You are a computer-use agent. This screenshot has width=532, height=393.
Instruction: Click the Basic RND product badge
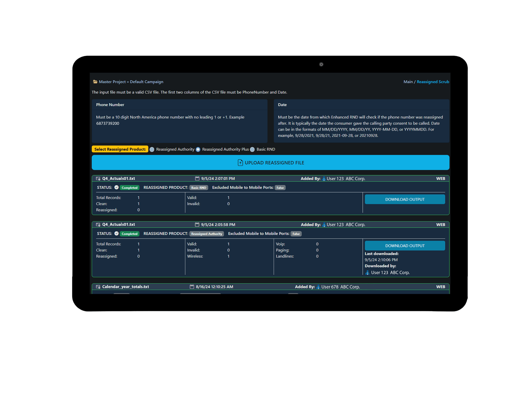click(199, 188)
